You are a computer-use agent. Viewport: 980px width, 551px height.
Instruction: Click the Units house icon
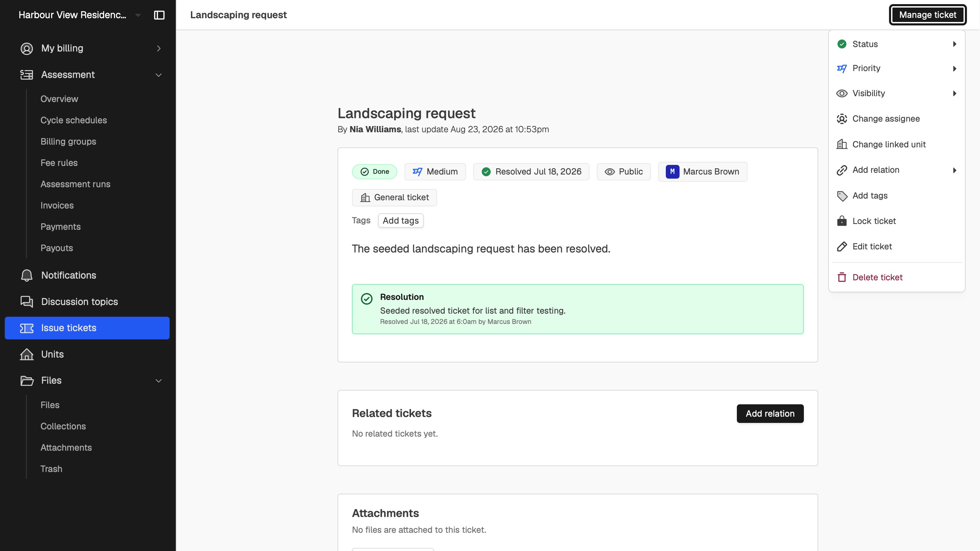tap(27, 354)
